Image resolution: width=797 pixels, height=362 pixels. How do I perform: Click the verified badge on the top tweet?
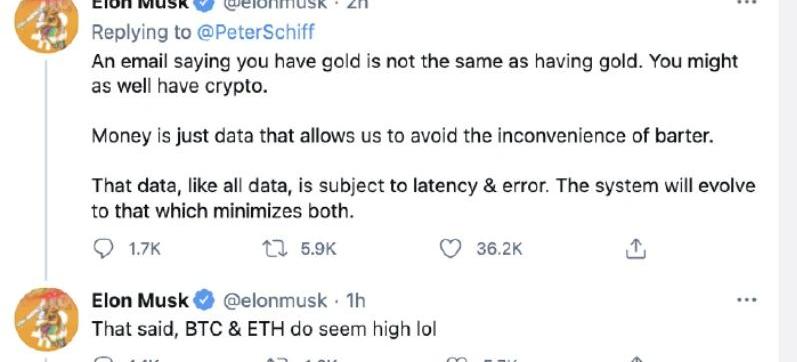pyautogui.click(x=205, y=4)
